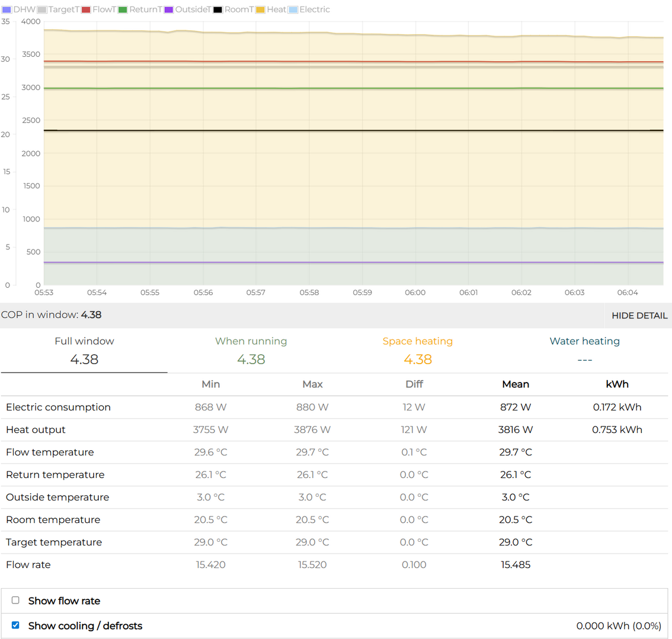Click the black RoomT line on chart

pos(356,130)
